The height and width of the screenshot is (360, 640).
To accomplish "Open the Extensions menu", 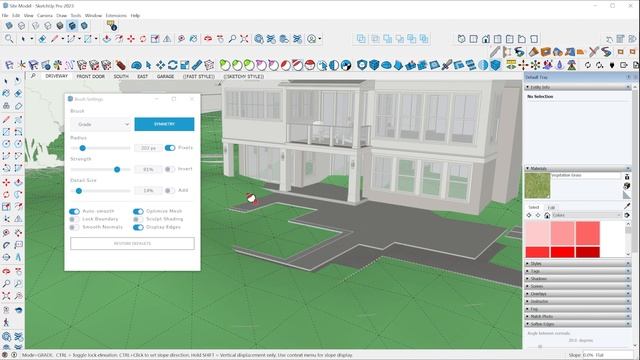I will 116,16.
